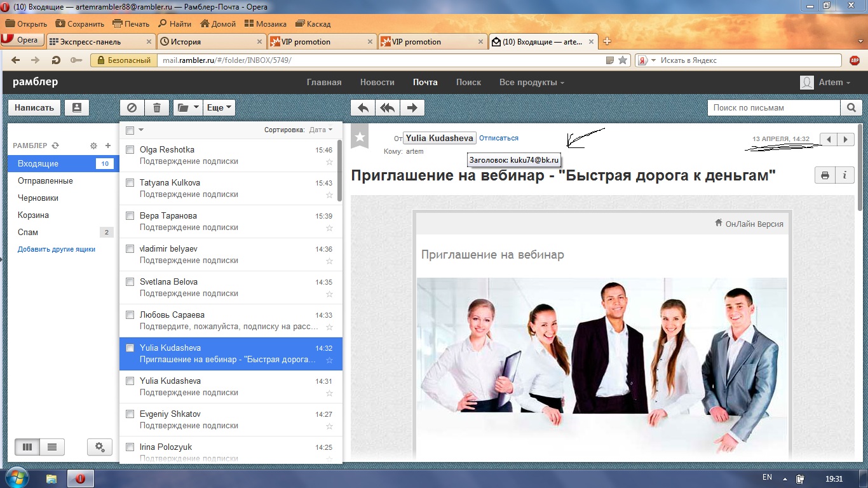
Task: Open Отправленные folder
Action: (45, 180)
